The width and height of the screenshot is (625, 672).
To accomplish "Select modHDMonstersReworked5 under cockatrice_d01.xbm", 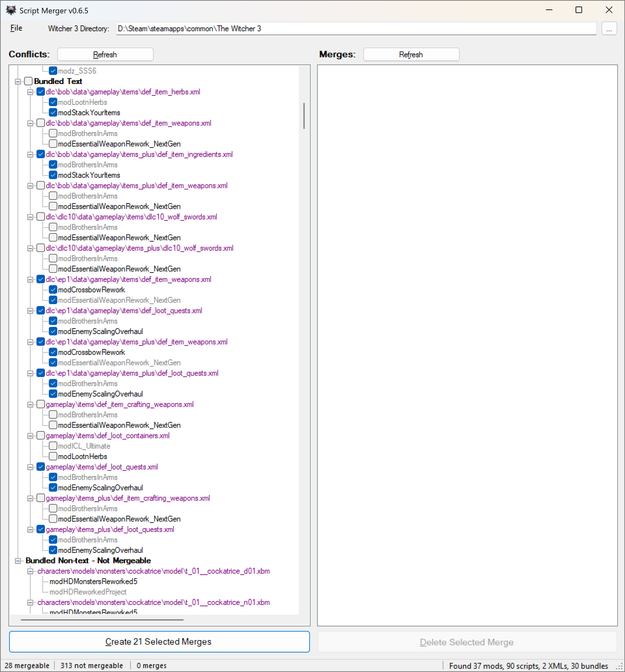I will [x=93, y=581].
